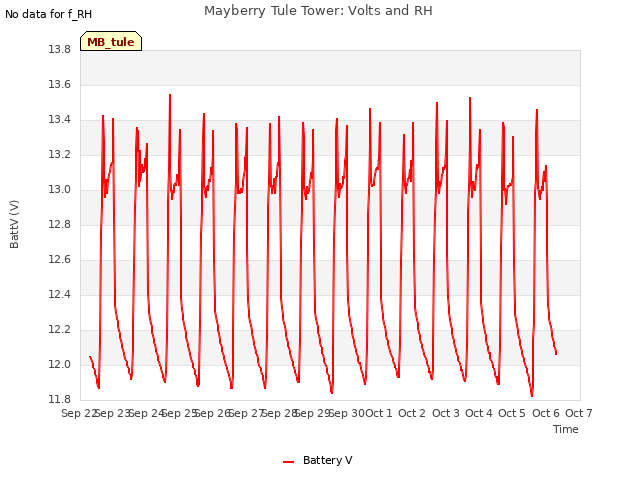Image resolution: width=640 pixels, height=480 pixels.
Task: Click the Time x-axis label
Action: coord(565,429)
